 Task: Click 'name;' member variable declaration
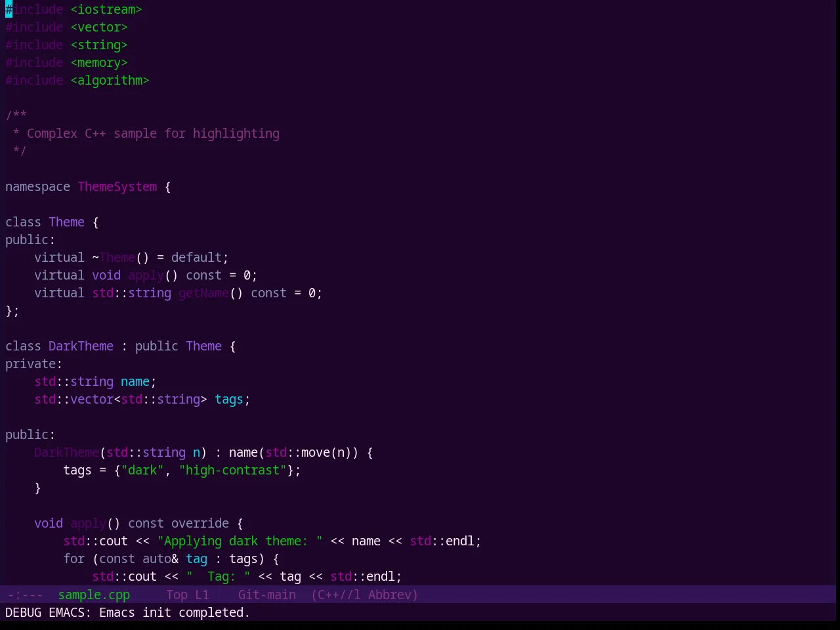tap(138, 381)
